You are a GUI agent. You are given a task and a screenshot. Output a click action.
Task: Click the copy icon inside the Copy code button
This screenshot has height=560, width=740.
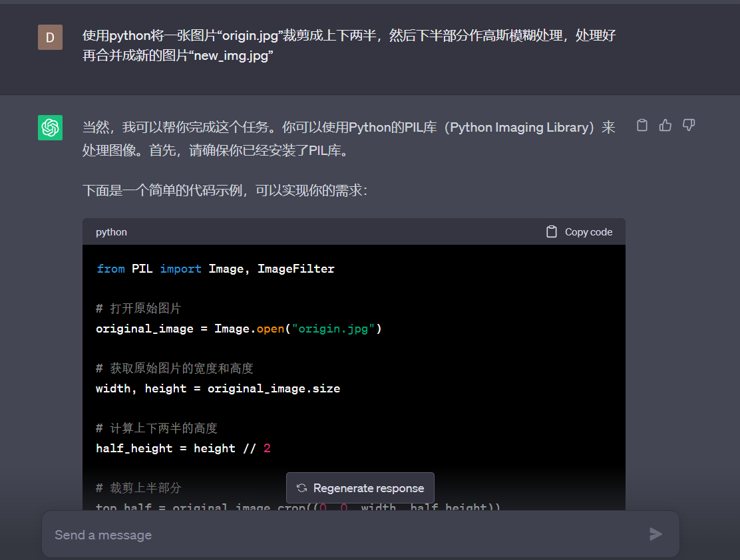pyautogui.click(x=552, y=231)
